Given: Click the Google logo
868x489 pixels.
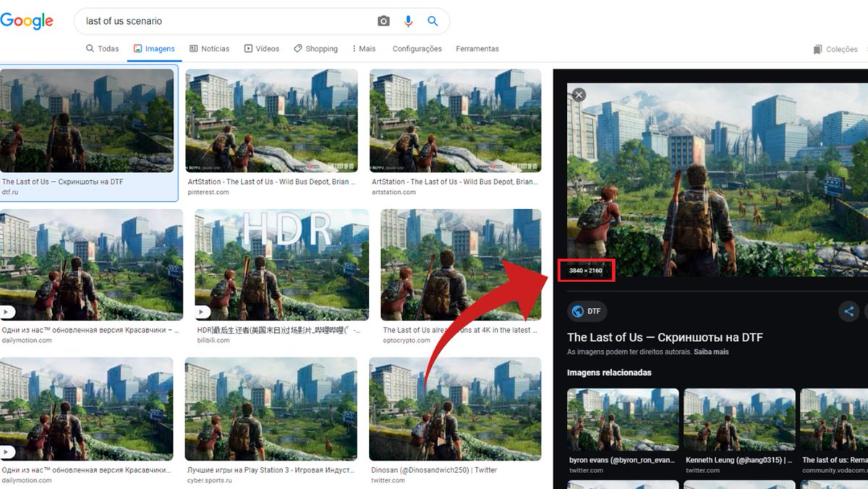Looking at the screenshot, I should pos(27,21).
